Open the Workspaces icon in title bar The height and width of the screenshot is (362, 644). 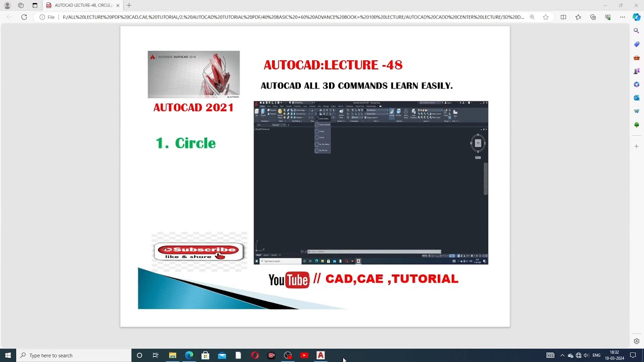tap(21, 5)
